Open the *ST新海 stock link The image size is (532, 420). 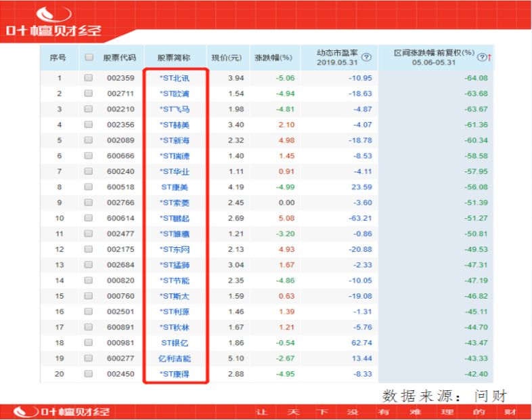[x=175, y=141]
